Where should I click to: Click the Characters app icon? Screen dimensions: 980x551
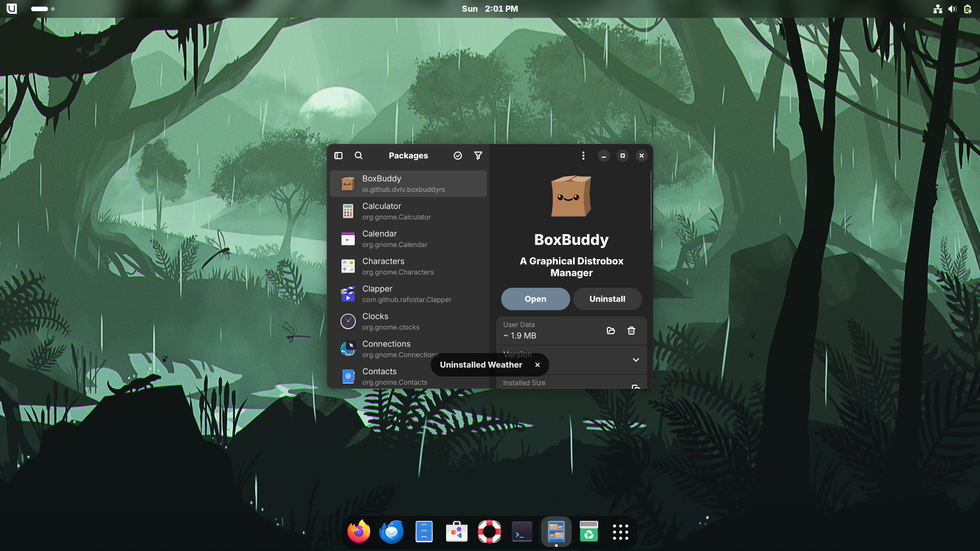(348, 266)
